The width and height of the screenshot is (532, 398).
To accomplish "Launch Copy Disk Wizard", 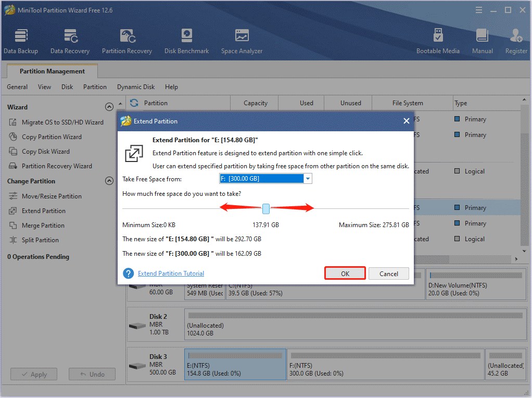I will tap(40, 152).
